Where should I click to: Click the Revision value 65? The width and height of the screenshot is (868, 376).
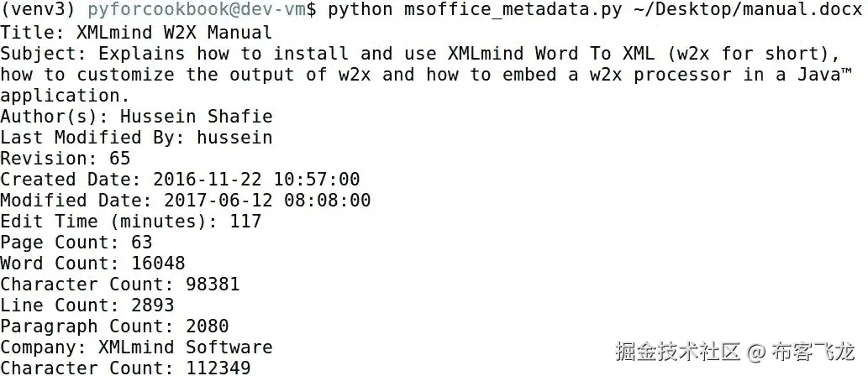[x=120, y=158]
